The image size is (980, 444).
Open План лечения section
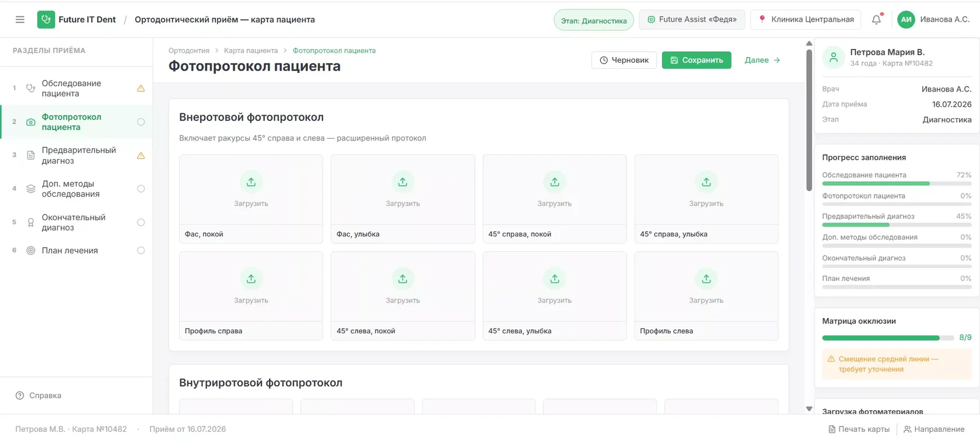tap(76, 251)
